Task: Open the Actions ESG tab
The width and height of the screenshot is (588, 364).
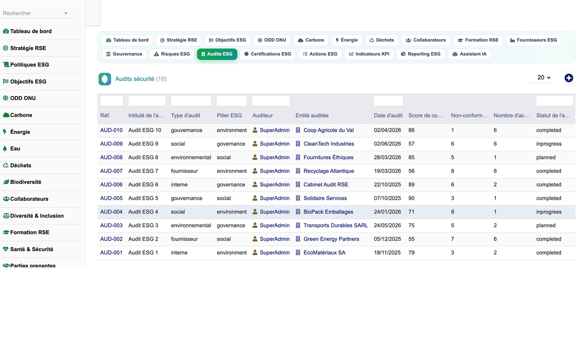Action: click(x=320, y=54)
